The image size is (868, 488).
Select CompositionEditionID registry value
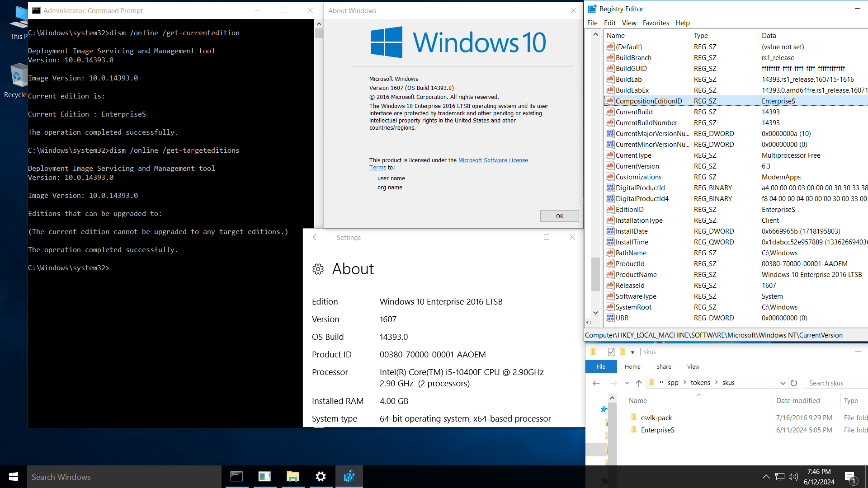tap(648, 101)
